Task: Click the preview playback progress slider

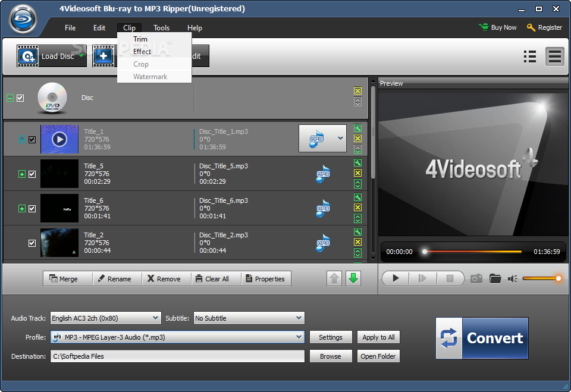Action: click(x=473, y=252)
